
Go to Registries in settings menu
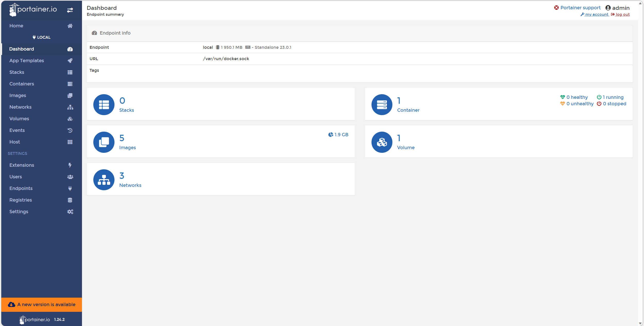21,200
